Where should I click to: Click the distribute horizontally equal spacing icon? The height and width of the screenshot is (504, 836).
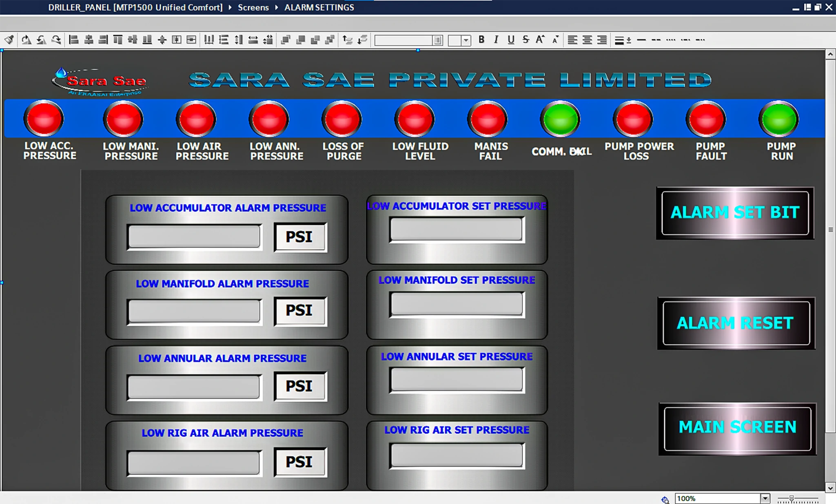pos(209,40)
